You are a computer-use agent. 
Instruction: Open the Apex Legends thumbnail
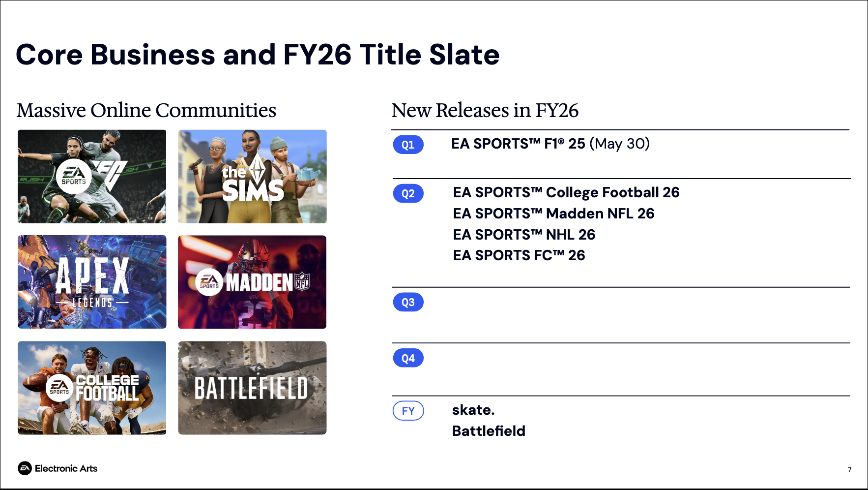point(92,282)
